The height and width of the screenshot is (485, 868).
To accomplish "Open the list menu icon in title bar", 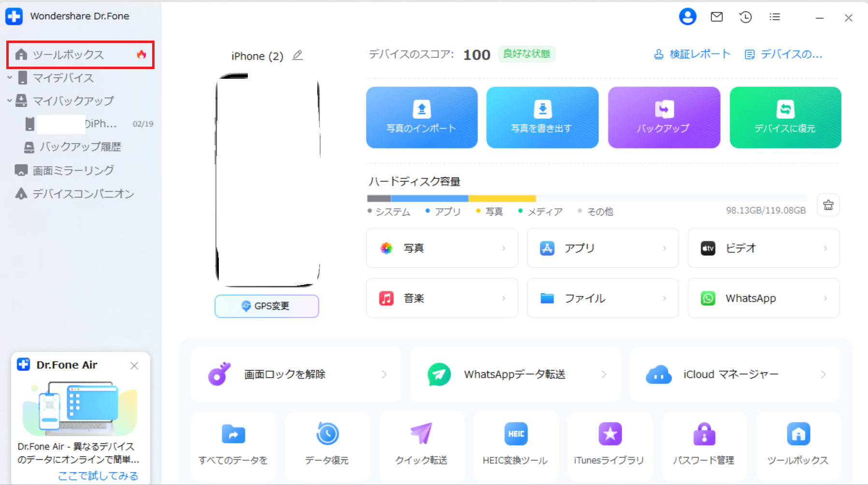I will [x=775, y=17].
